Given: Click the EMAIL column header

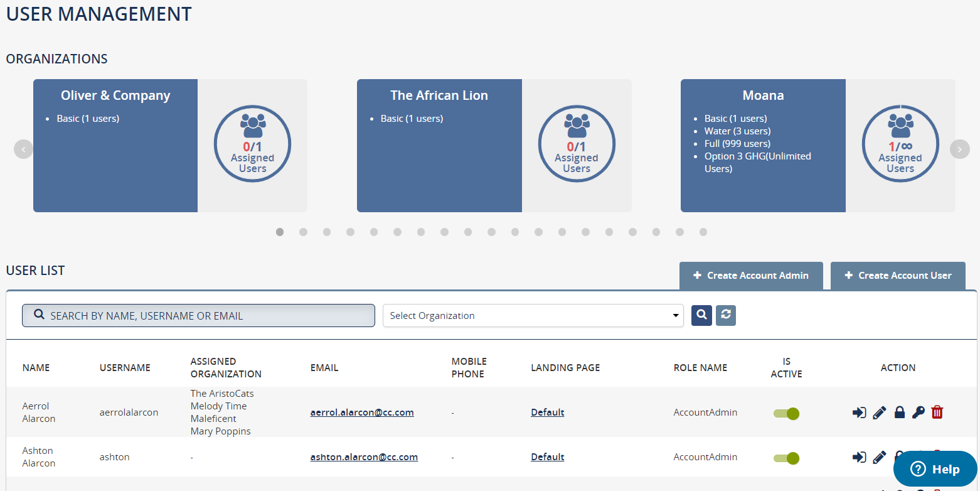Looking at the screenshot, I should pos(324,368).
